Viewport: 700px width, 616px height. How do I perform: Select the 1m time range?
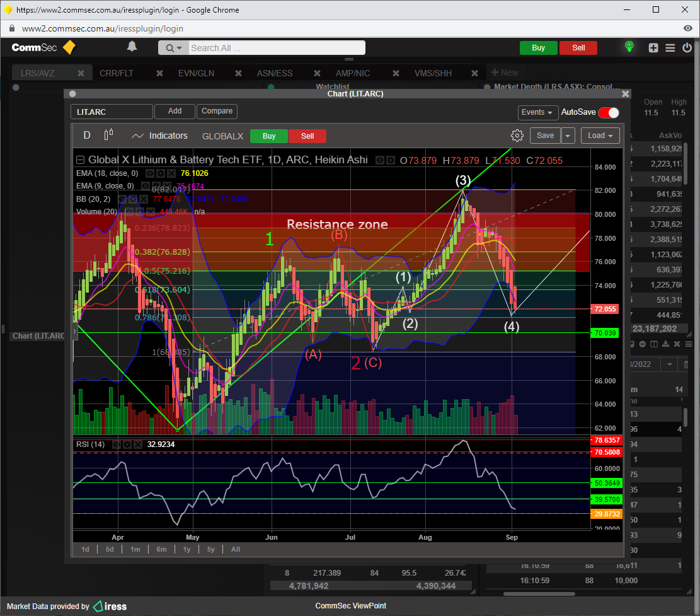tap(135, 549)
